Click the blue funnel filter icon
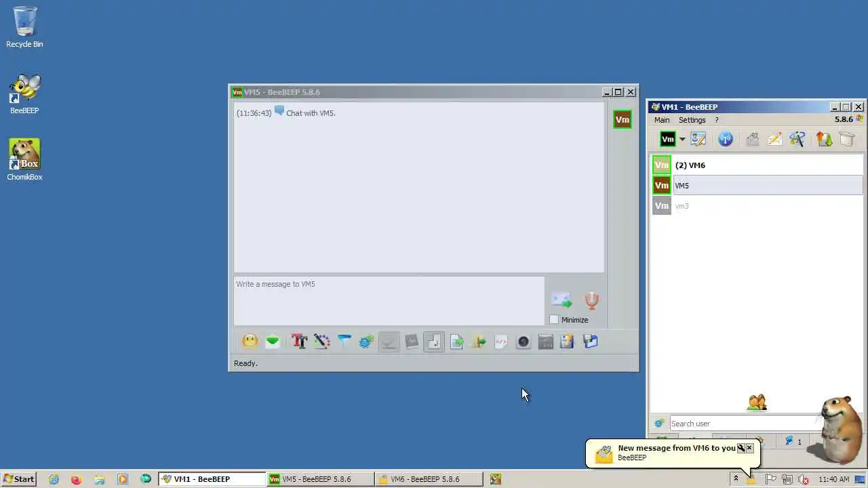The width and height of the screenshot is (868, 488). click(x=344, y=342)
